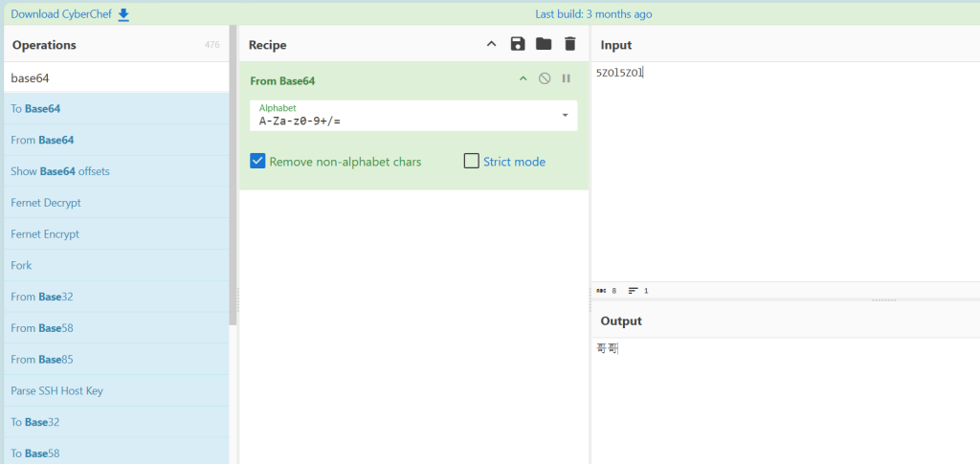
Task: Click the Last build: 3 months ago text
Action: 593,14
